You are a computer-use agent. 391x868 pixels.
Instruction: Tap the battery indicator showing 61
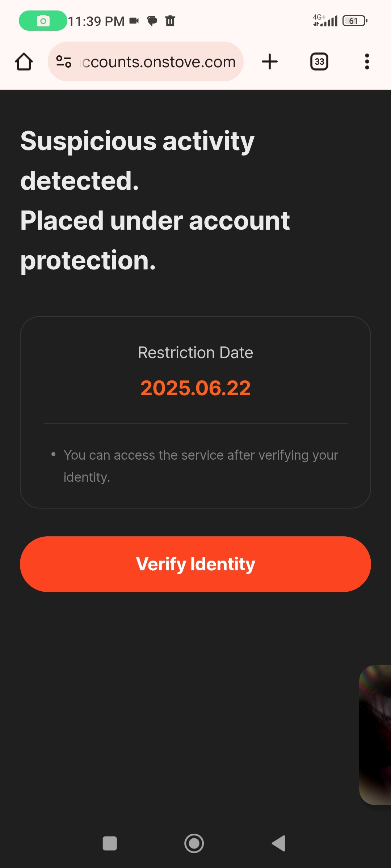point(355,21)
